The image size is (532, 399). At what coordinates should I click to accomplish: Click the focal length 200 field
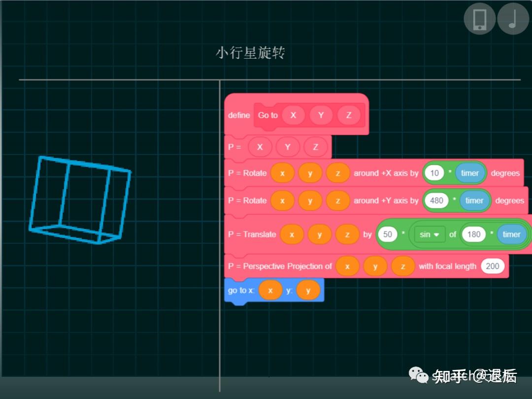point(492,266)
